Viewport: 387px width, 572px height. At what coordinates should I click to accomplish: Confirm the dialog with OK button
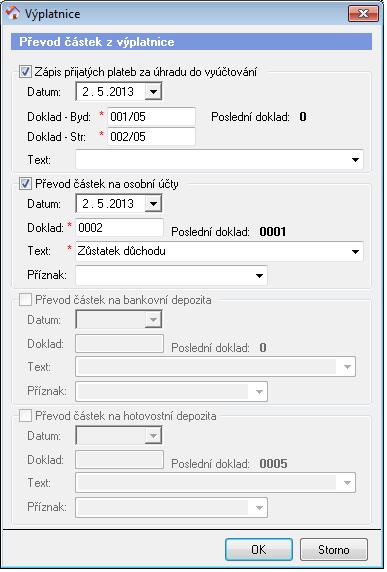[259, 549]
